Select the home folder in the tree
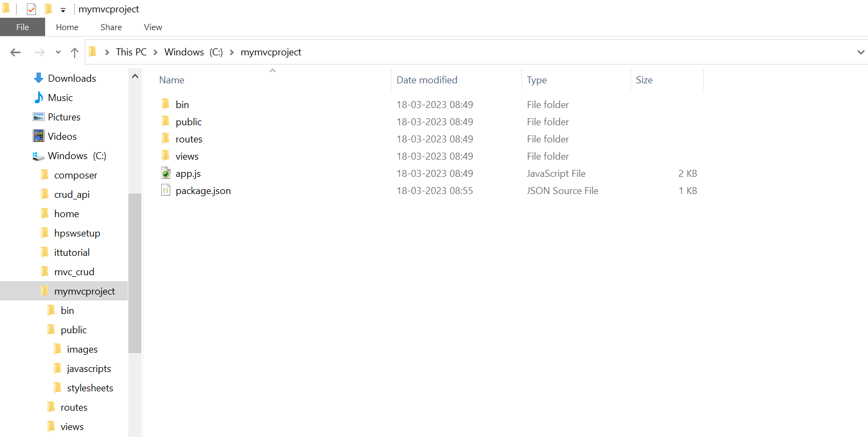The height and width of the screenshot is (437, 868). [67, 213]
